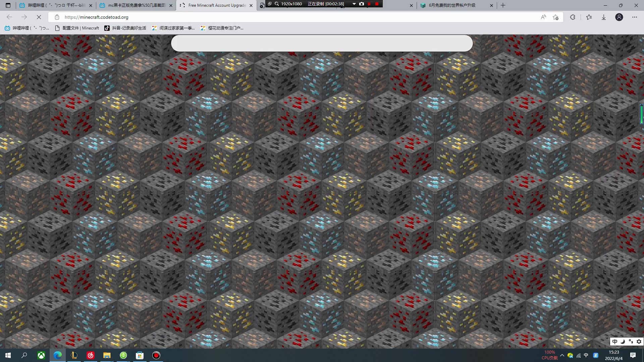Select the Free Minecraft Account Upgrade tab

point(216,5)
